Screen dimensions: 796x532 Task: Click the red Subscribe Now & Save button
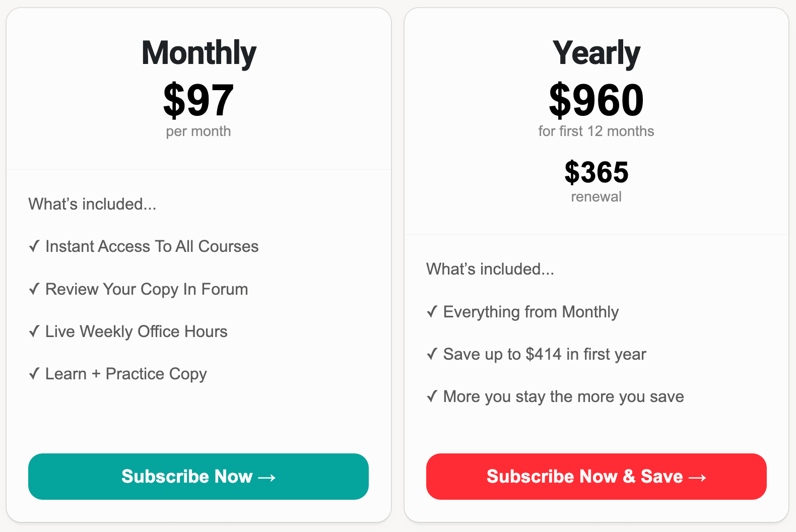pyautogui.click(x=596, y=477)
